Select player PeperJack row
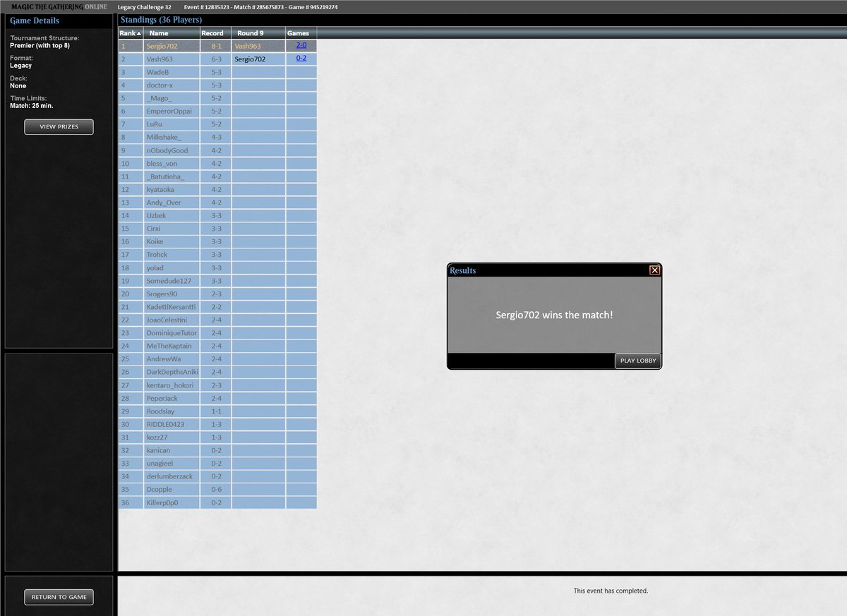The image size is (847, 616). point(217,399)
